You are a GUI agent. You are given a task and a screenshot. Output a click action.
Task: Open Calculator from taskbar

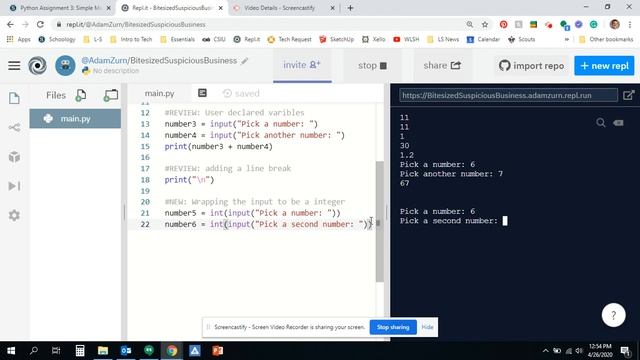tap(80, 351)
